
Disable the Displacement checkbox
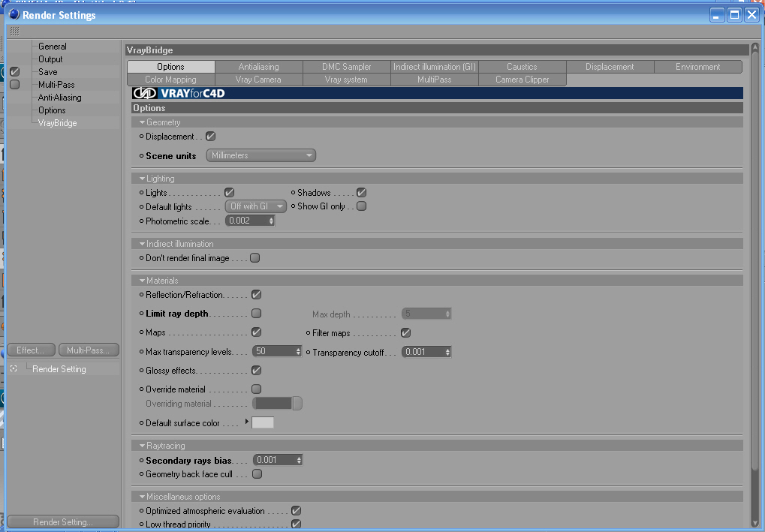click(211, 136)
